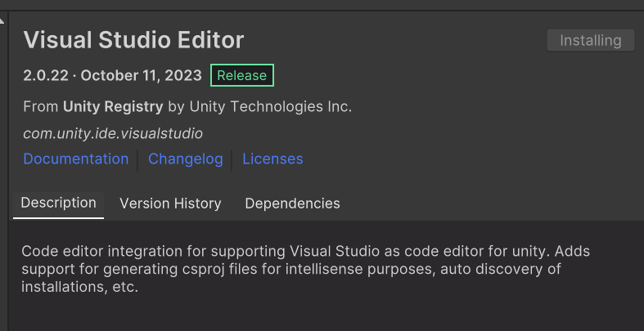Click the October 11, 2023 release date
Image resolution: width=644 pixels, height=331 pixels.
point(141,75)
